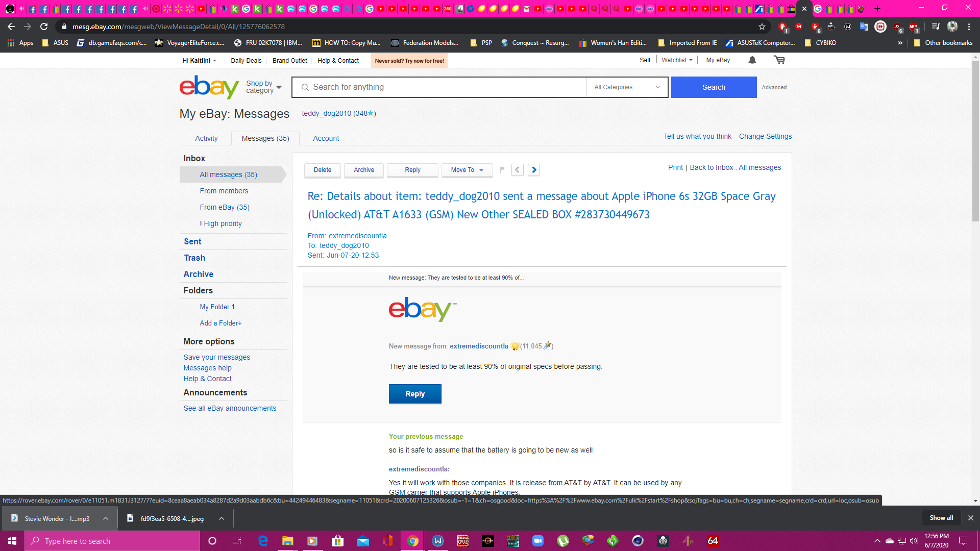This screenshot has height=551, width=980.
Task: Reload the page with the refresh icon
Action: click(44, 27)
